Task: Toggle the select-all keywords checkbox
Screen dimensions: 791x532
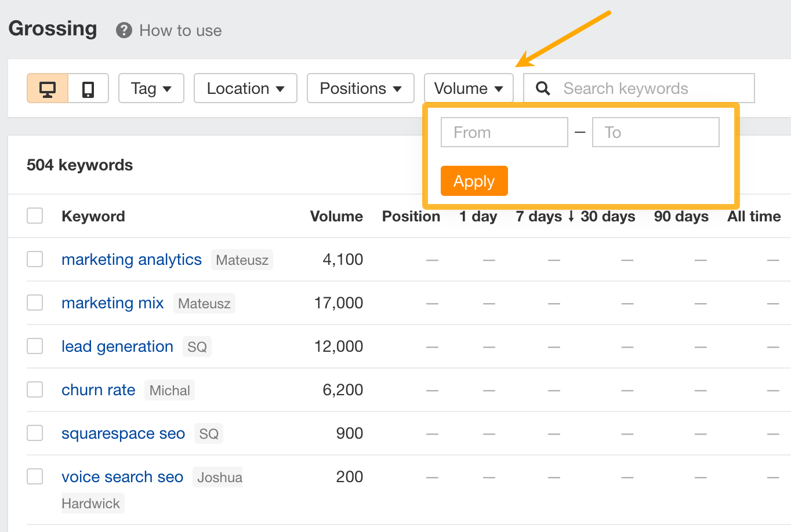Action: point(35,216)
